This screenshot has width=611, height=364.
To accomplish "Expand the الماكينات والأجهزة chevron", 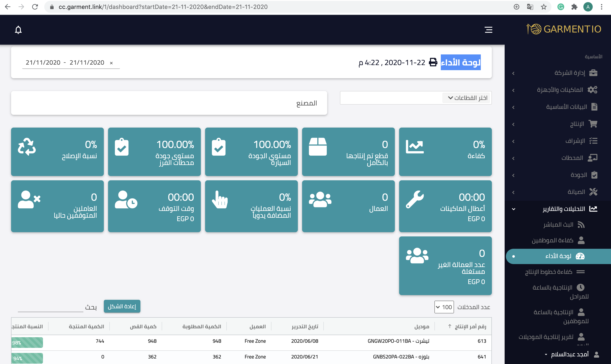I will 513,90.
